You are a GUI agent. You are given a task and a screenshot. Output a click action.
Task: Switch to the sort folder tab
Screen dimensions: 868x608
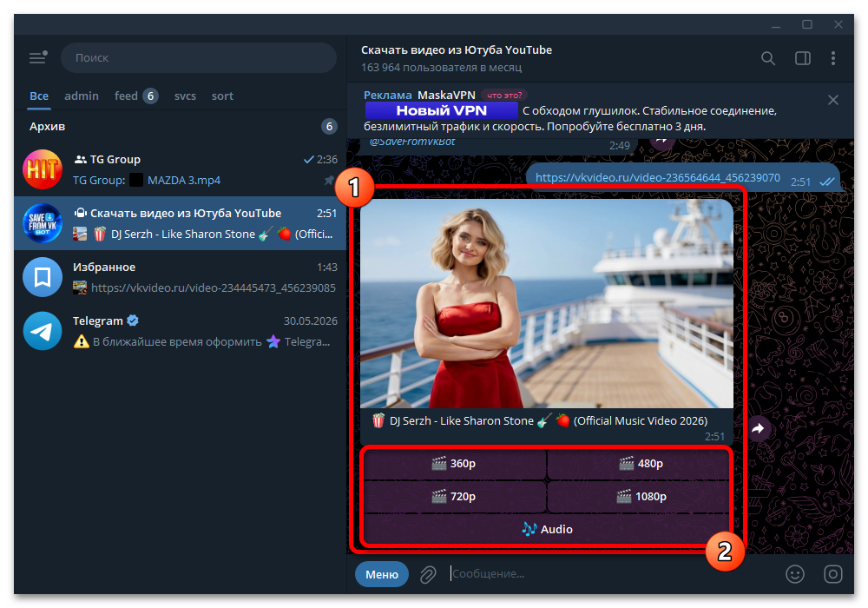point(222,96)
